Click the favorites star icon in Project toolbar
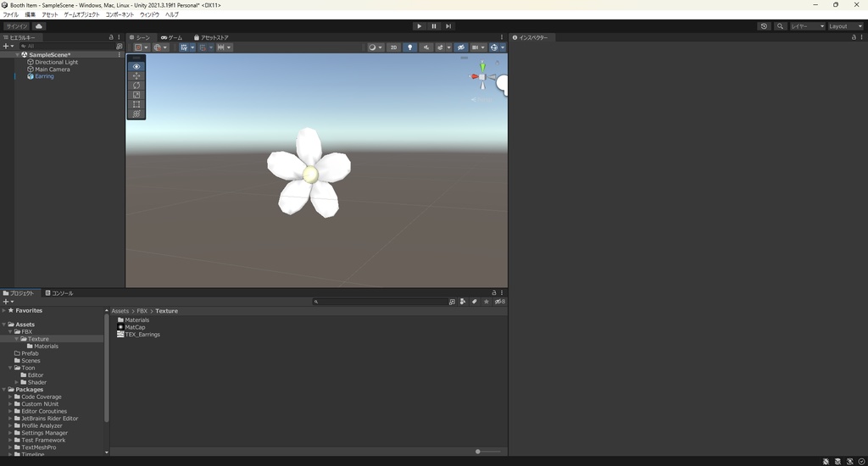This screenshot has height=466, width=868. [486, 302]
